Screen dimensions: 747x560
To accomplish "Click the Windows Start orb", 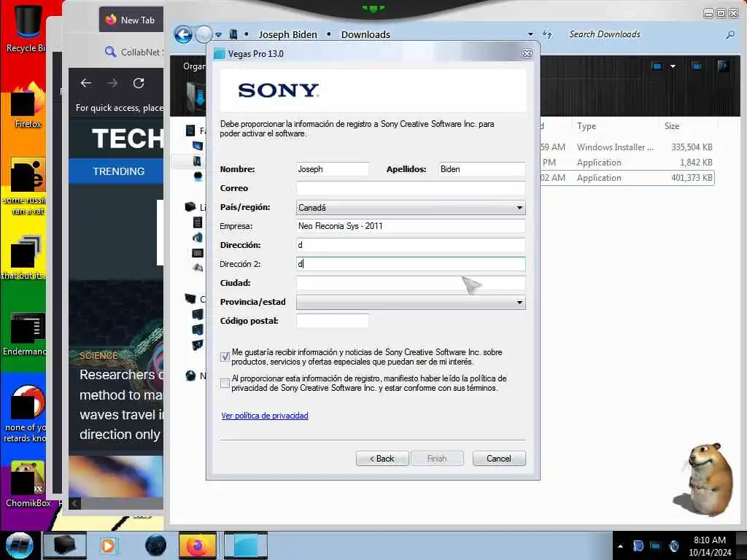I will tap(19, 545).
